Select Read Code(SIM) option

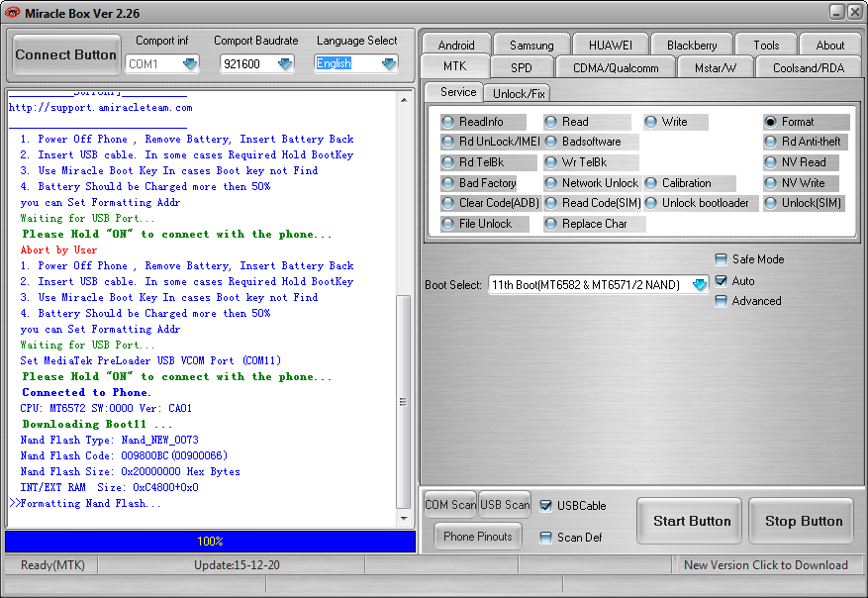[x=592, y=203]
